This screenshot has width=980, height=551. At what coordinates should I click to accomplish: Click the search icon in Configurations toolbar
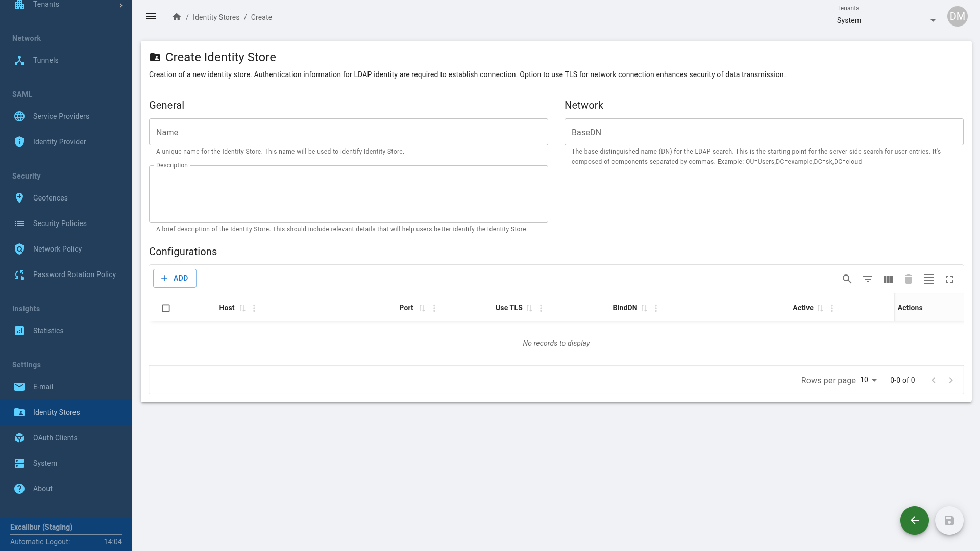pos(847,279)
